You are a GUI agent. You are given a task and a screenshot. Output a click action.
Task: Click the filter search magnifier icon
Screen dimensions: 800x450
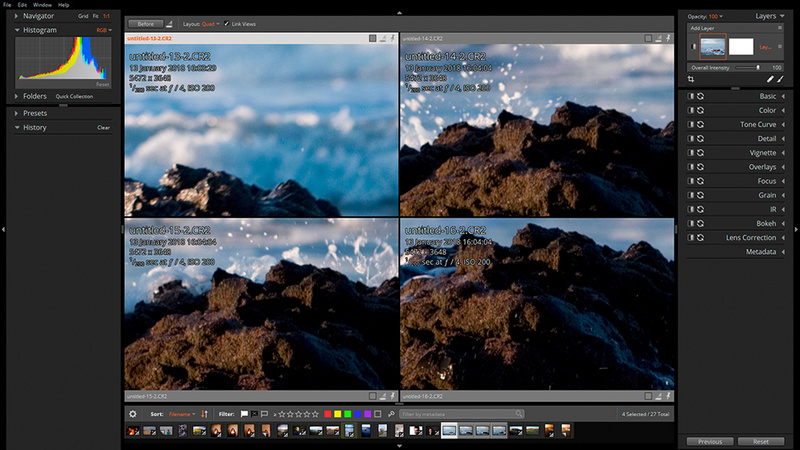pos(519,413)
